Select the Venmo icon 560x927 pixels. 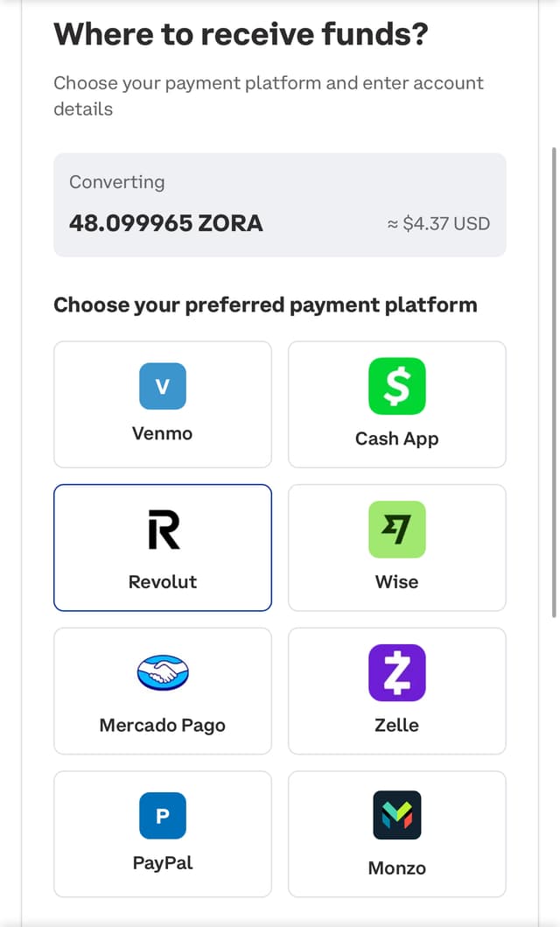tap(162, 386)
